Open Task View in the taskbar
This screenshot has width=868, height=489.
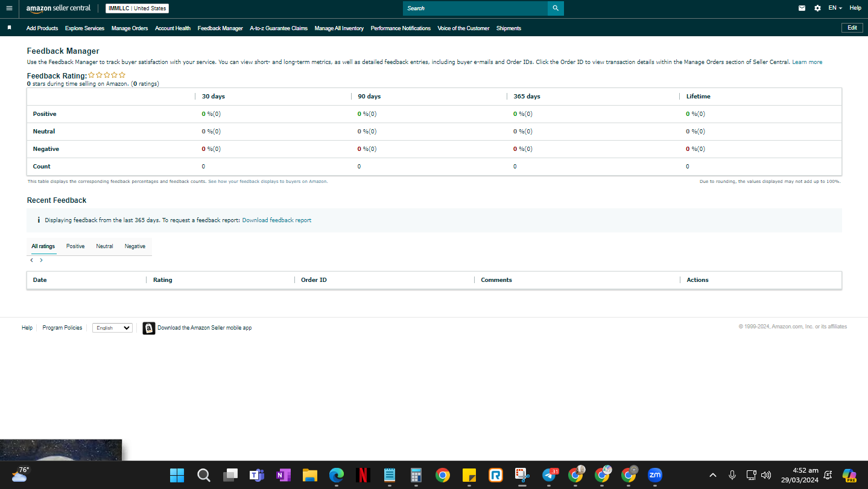pyautogui.click(x=230, y=475)
